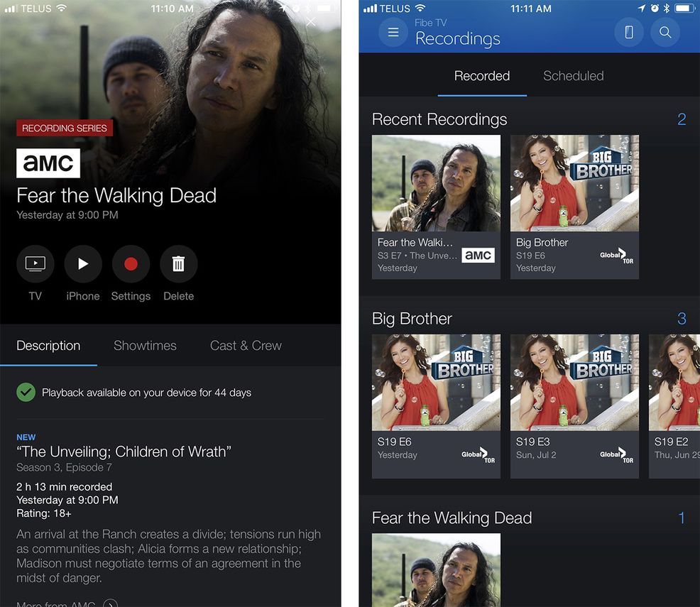Play recording on iPhone

(x=83, y=264)
